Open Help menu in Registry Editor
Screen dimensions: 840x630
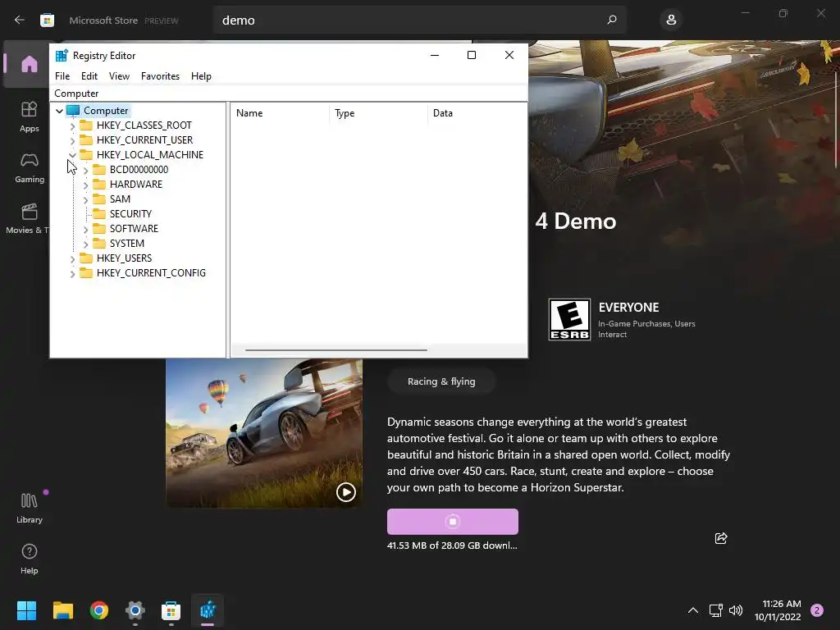click(201, 76)
